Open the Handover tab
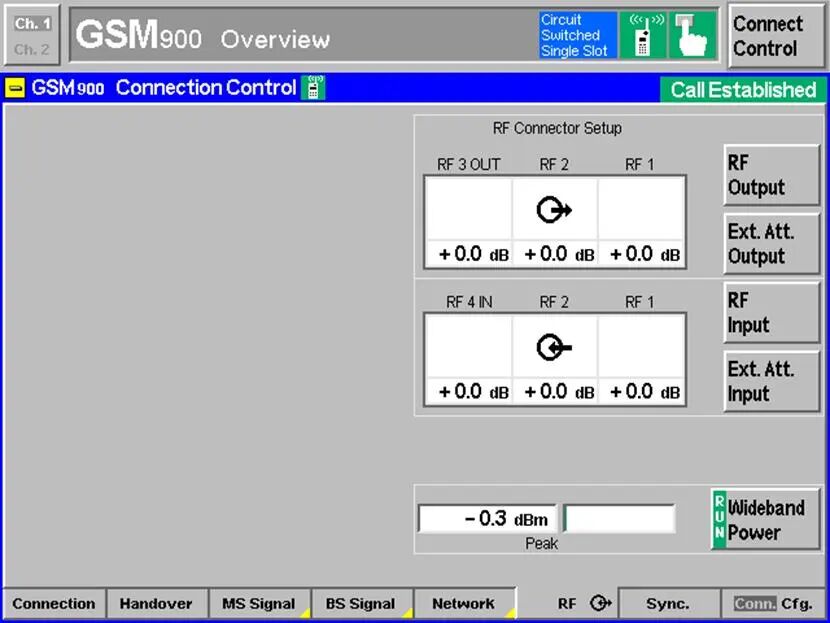 pos(156,603)
